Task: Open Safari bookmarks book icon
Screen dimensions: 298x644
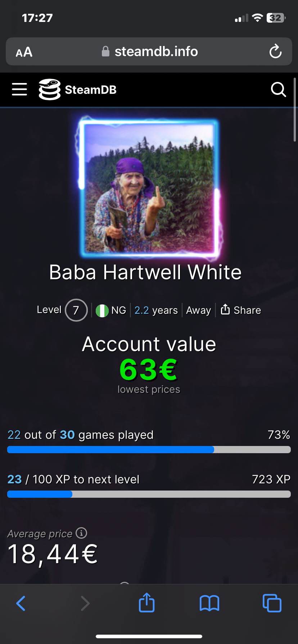Action: (x=209, y=603)
